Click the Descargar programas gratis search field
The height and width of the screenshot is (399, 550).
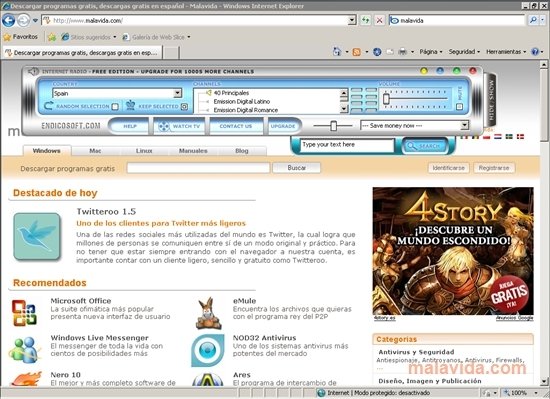pyautogui.click(x=198, y=168)
